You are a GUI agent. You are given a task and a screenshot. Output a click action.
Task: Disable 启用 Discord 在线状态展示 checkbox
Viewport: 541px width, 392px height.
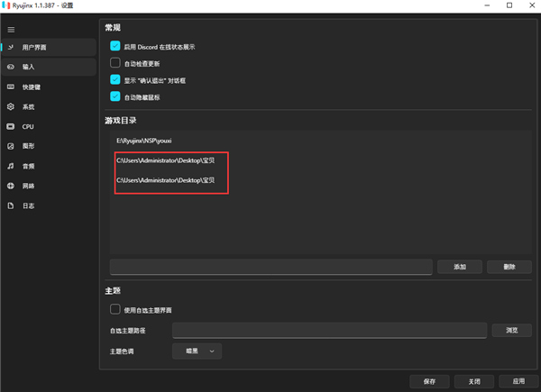point(115,46)
